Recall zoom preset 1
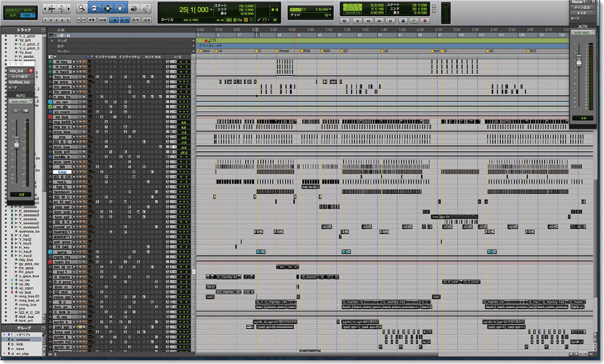 (46, 20)
